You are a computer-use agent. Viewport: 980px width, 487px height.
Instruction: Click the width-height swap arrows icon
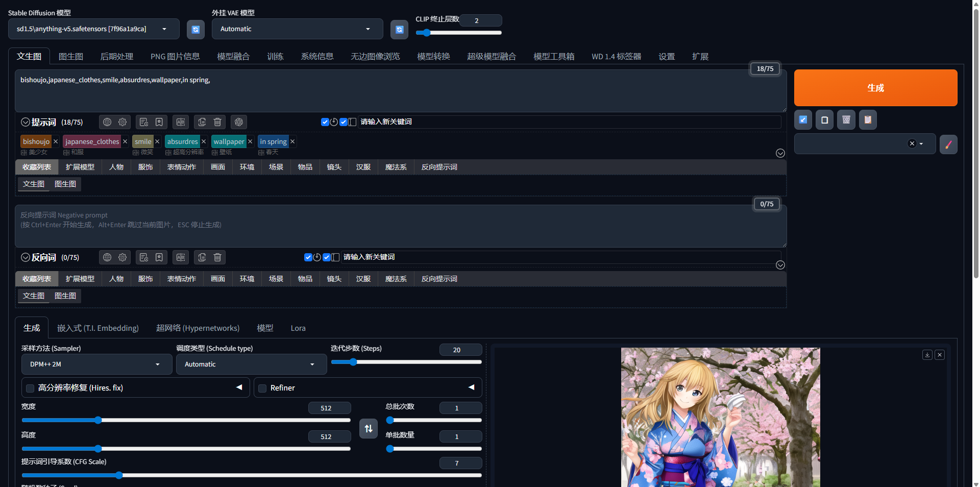[x=368, y=428]
